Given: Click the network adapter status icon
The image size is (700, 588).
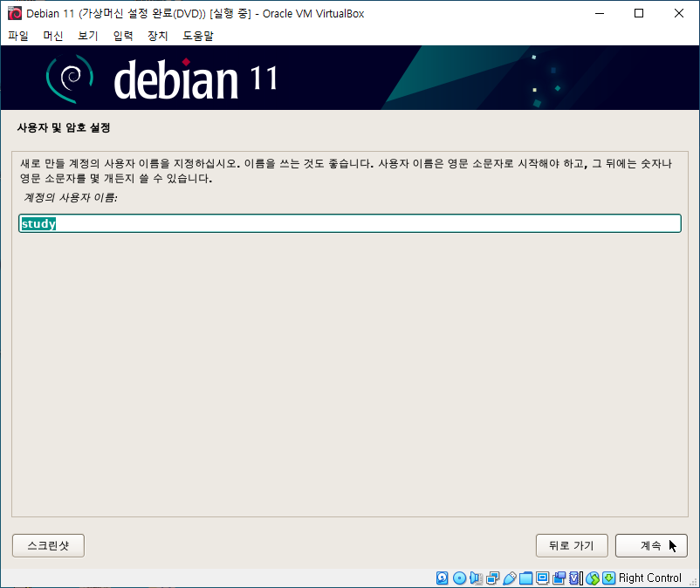Looking at the screenshot, I should [493, 578].
